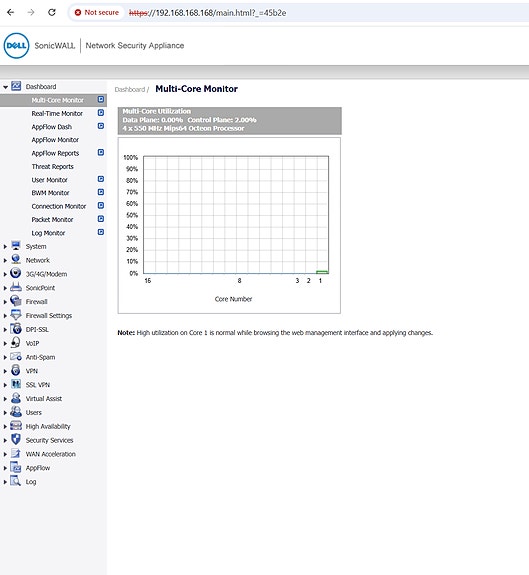Open the AppFlow Monitor menu item
The image size is (529, 575).
click(x=55, y=140)
